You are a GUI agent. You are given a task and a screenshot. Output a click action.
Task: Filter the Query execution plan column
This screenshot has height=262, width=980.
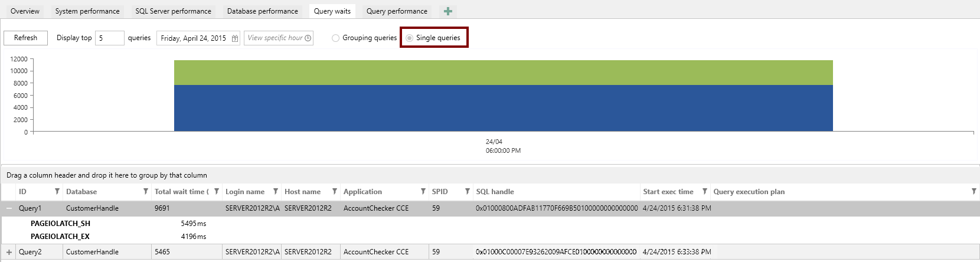[974, 192]
